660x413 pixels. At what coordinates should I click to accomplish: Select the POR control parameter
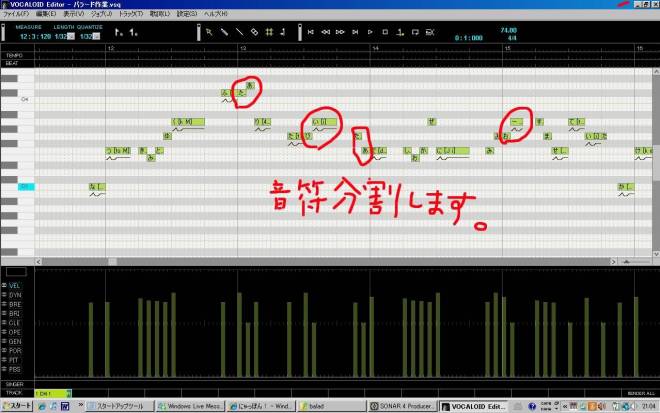pos(15,351)
